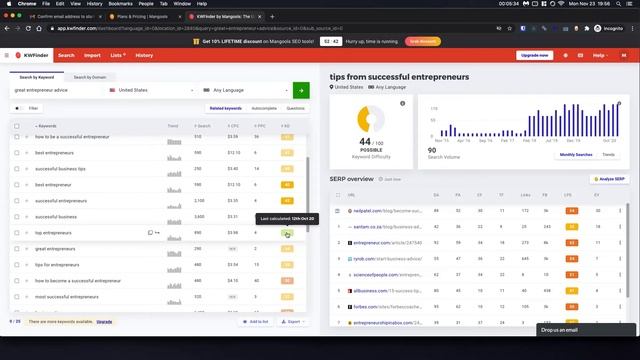Image resolution: width=640 pixels, height=360 pixels.
Task: Open a new Chrome tab
Action: click(272, 16)
